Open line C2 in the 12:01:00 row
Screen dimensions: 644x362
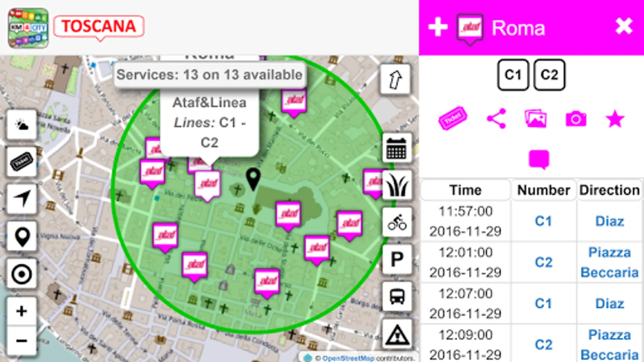click(x=543, y=262)
